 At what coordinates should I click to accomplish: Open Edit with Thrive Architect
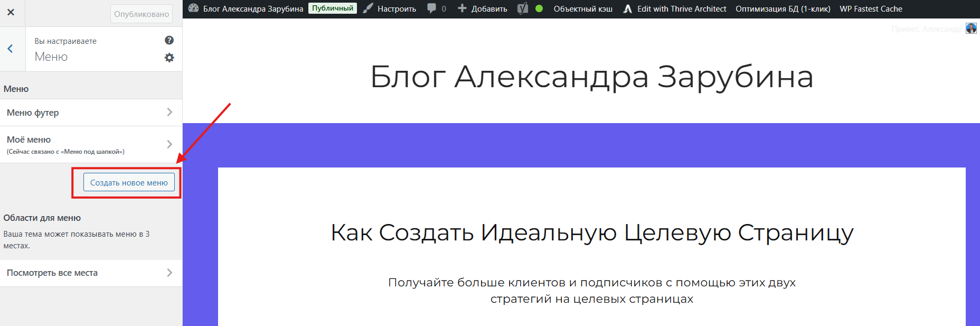pos(682,9)
